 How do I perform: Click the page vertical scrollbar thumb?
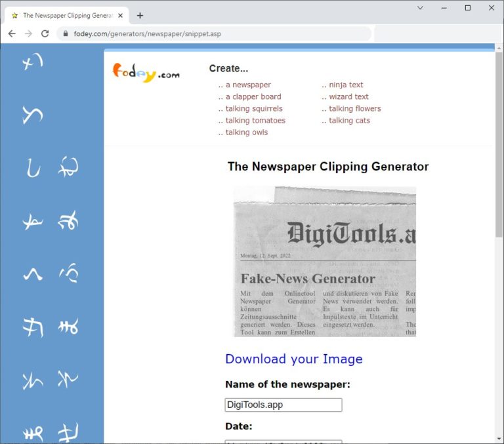tap(499, 144)
